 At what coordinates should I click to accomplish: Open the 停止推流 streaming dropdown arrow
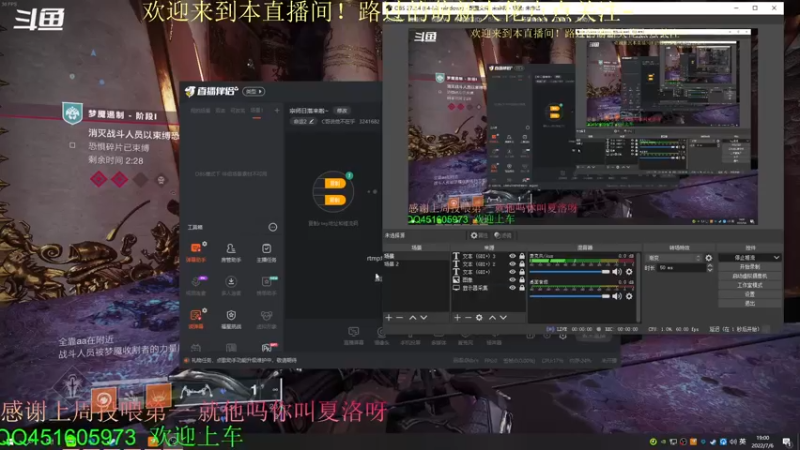pos(776,258)
